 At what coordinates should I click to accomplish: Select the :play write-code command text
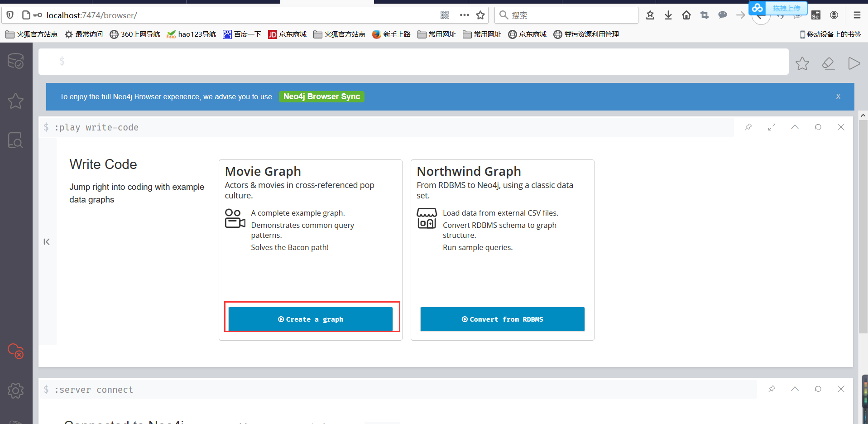(96, 128)
